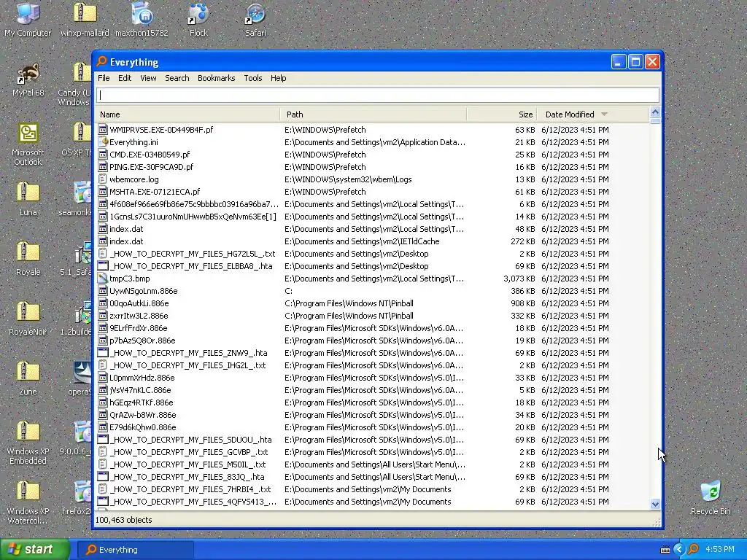Sort by the Path column header
The width and height of the screenshot is (747, 560).
pos(373,114)
